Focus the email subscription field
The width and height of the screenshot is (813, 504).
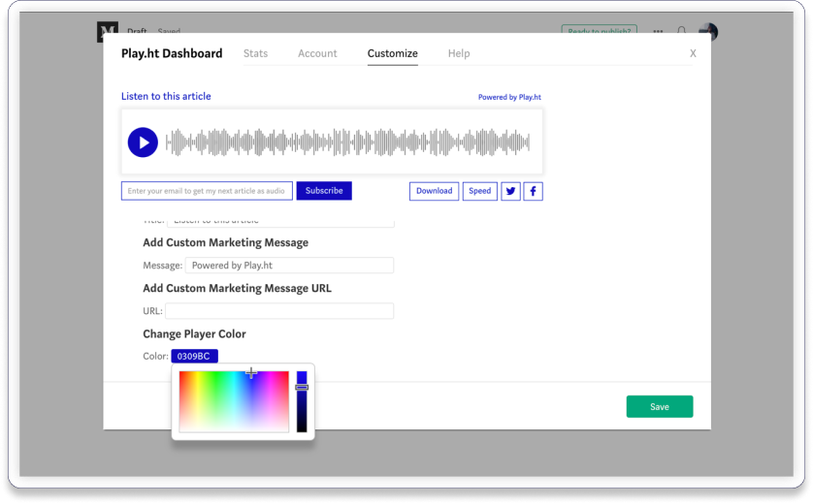(207, 191)
